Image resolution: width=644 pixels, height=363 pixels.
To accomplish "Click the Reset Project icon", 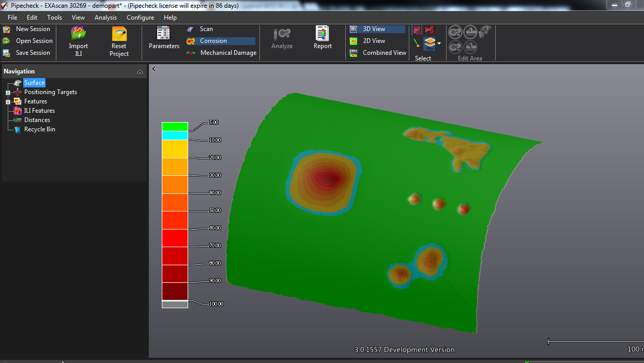I will (119, 35).
